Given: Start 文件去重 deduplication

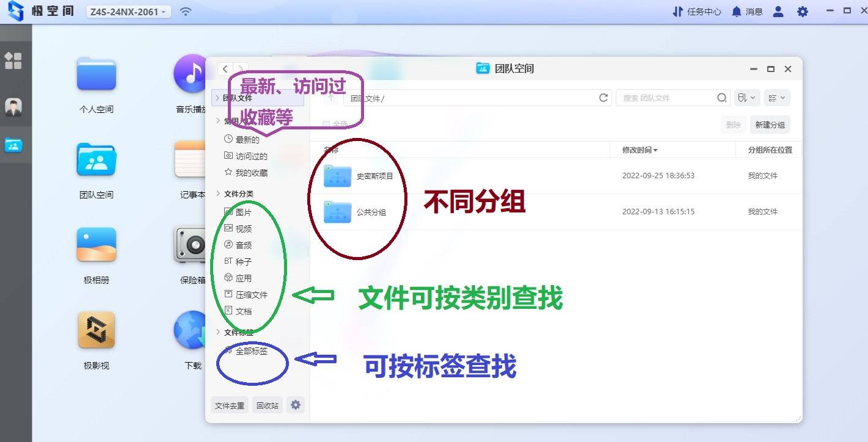Looking at the screenshot, I should [x=230, y=404].
